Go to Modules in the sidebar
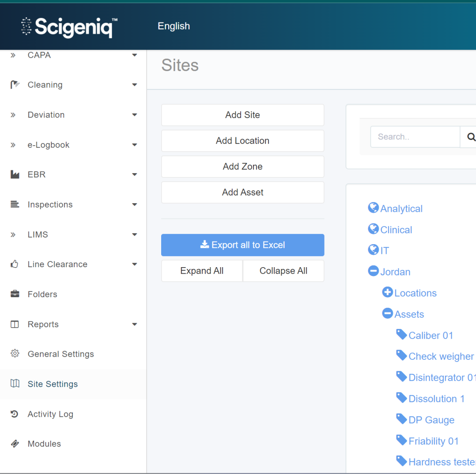476x476 pixels. click(44, 444)
